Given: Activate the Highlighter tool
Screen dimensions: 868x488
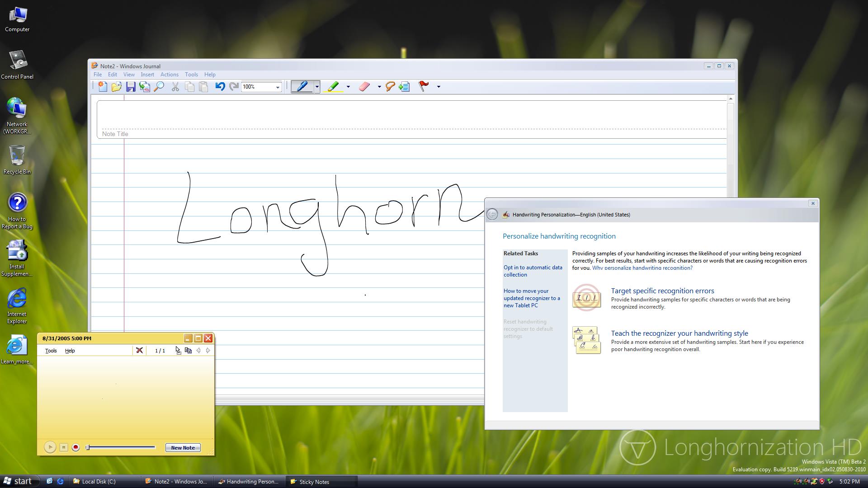Looking at the screenshot, I should click(334, 87).
